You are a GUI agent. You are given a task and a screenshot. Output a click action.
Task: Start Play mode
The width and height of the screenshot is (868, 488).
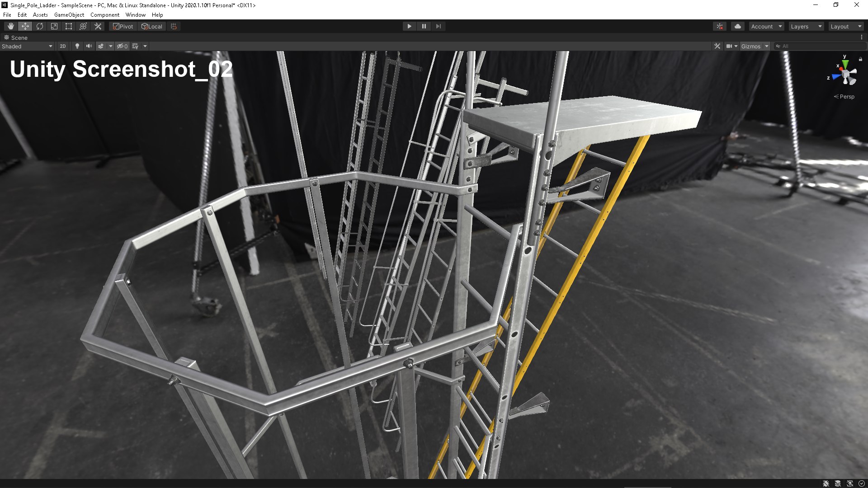(x=409, y=26)
